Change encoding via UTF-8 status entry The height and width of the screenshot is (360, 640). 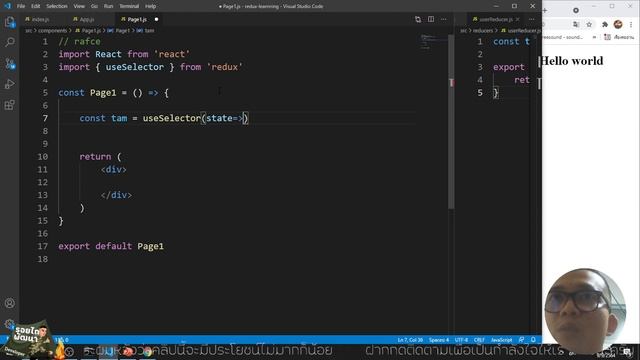pyautogui.click(x=461, y=340)
